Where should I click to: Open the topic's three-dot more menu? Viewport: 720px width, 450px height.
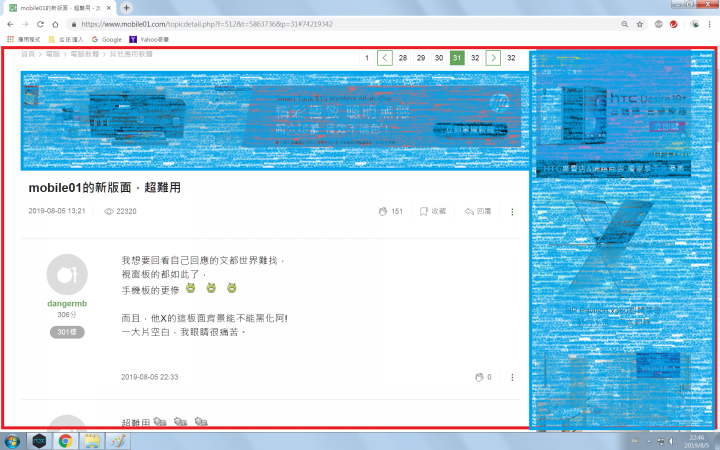512,212
